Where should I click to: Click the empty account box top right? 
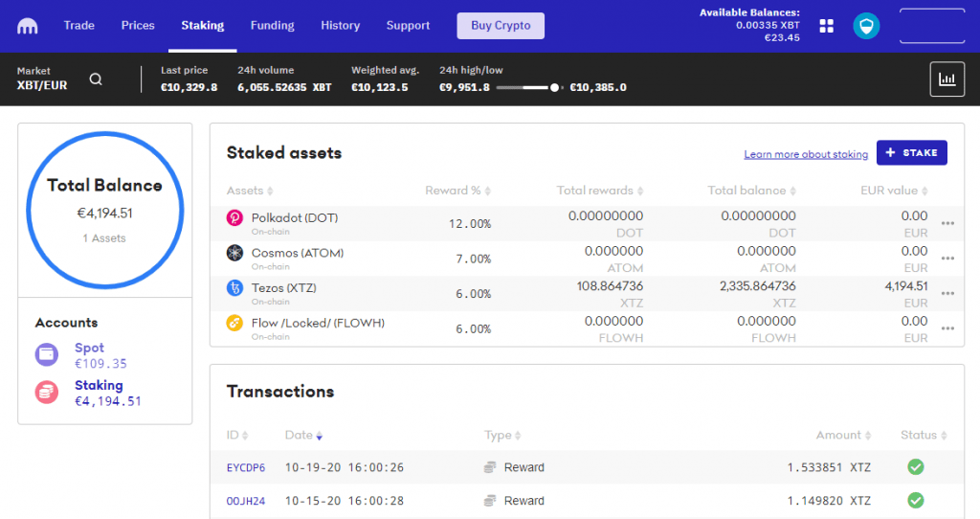(x=932, y=26)
